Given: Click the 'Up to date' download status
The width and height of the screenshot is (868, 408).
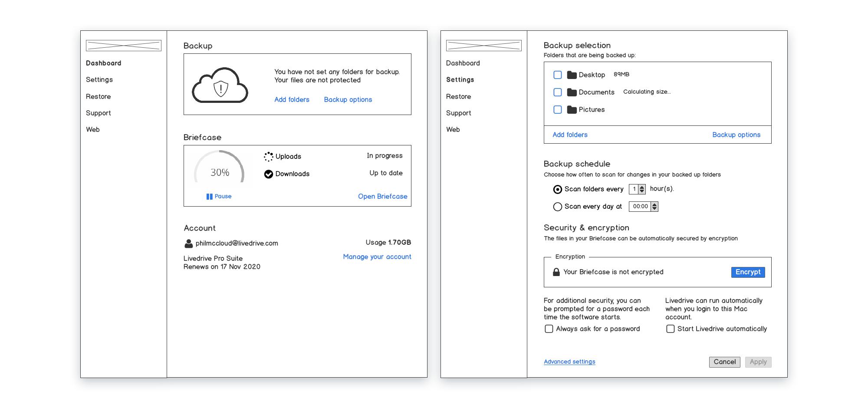Looking at the screenshot, I should coord(386,173).
